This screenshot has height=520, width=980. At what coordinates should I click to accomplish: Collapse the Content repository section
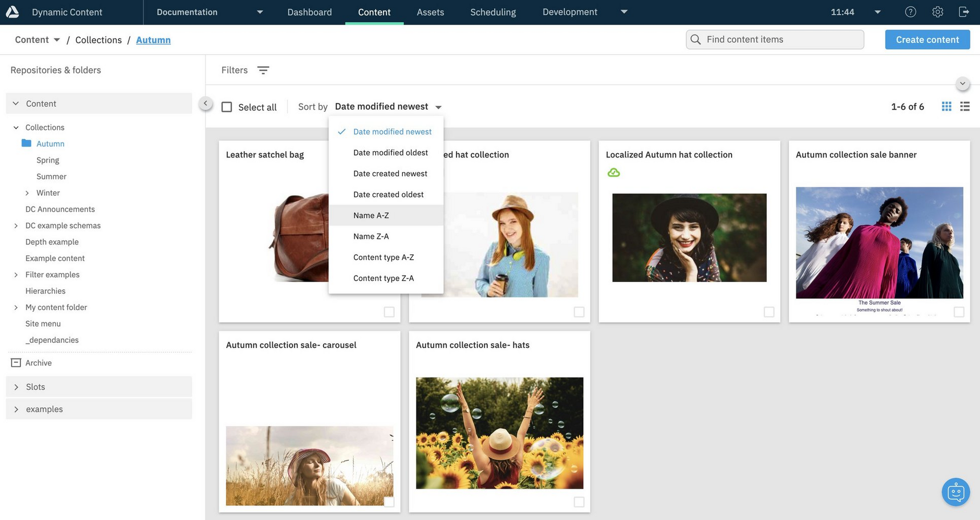(x=16, y=103)
